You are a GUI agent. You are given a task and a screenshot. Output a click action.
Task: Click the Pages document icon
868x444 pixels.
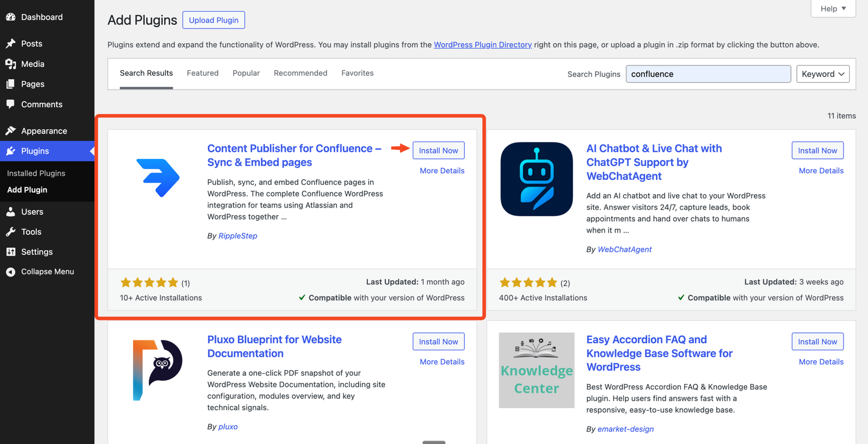[x=10, y=84]
